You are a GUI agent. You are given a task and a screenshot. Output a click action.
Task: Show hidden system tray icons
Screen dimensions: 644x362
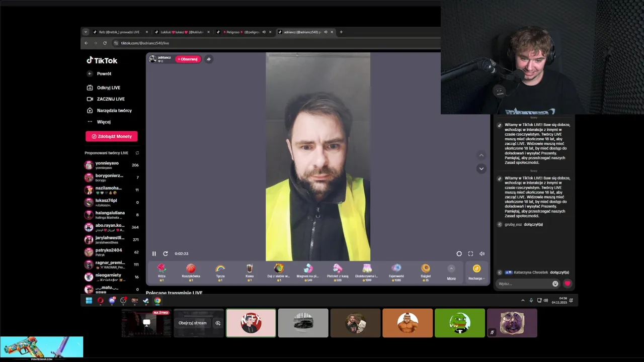pos(523,301)
